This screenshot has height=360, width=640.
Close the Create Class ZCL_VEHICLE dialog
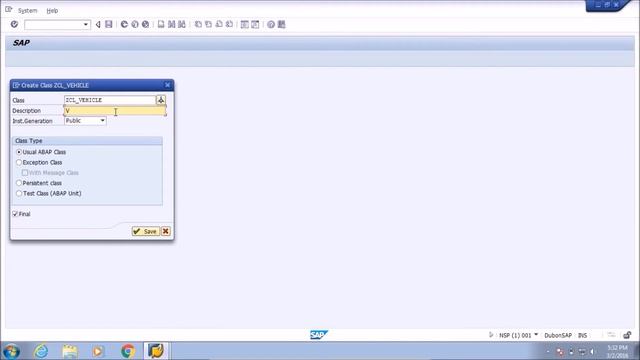coord(167,85)
